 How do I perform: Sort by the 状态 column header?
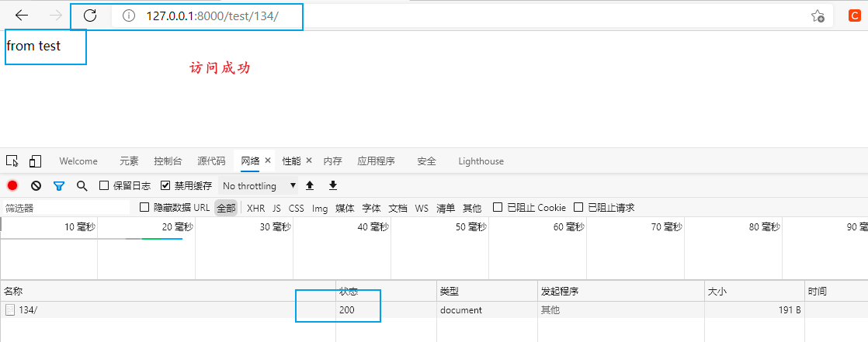tap(387, 291)
